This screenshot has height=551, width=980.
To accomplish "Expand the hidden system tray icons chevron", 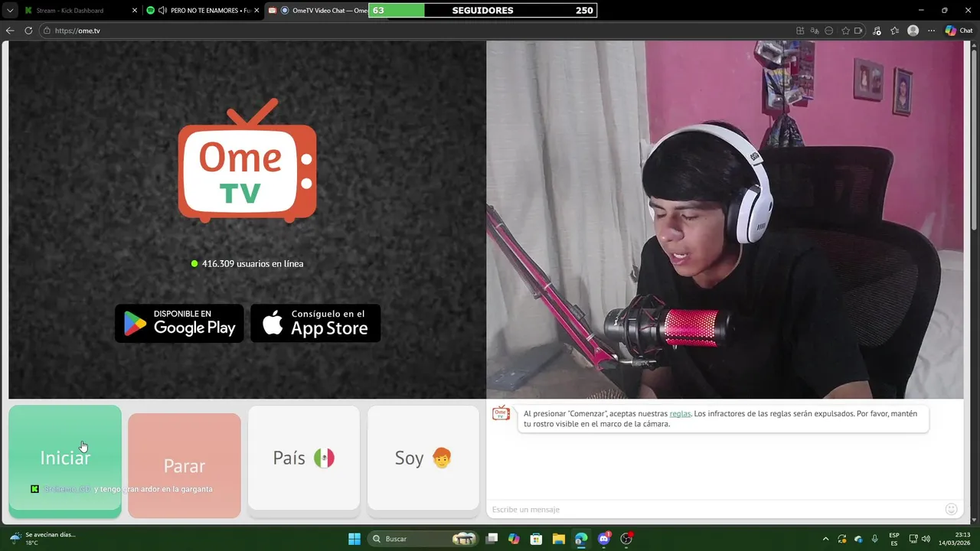I will pyautogui.click(x=825, y=539).
